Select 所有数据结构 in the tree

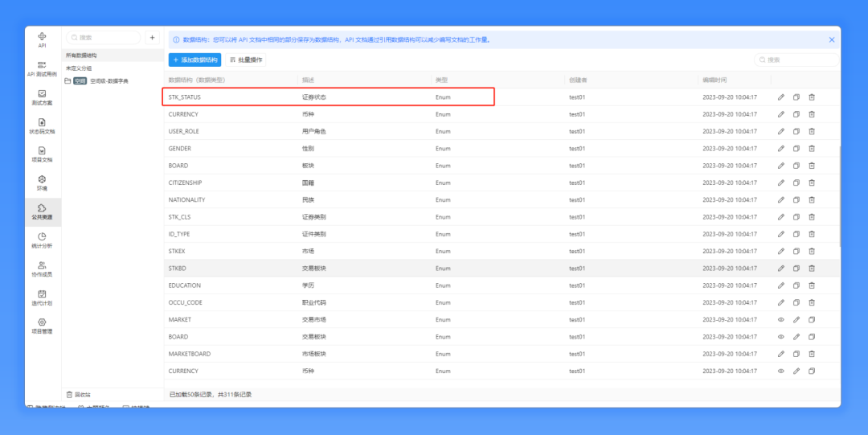(81, 56)
